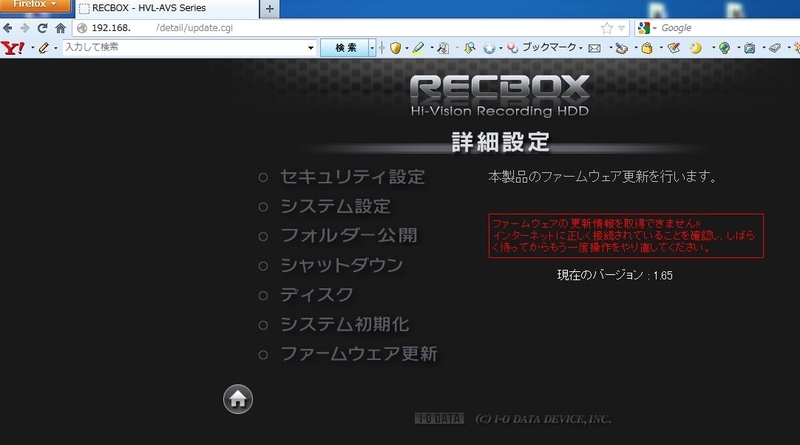This screenshot has width=800, height=445.
Task: Expand the ブックマーク dropdown on toolbar
Action: (x=581, y=48)
